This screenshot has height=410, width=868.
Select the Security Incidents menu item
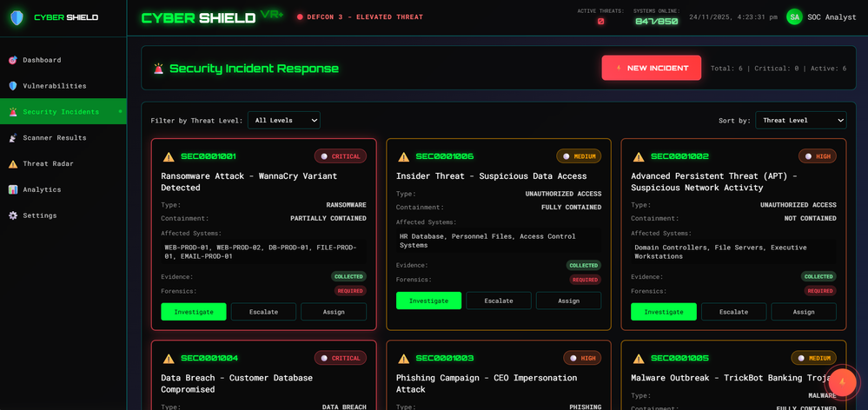click(63, 112)
